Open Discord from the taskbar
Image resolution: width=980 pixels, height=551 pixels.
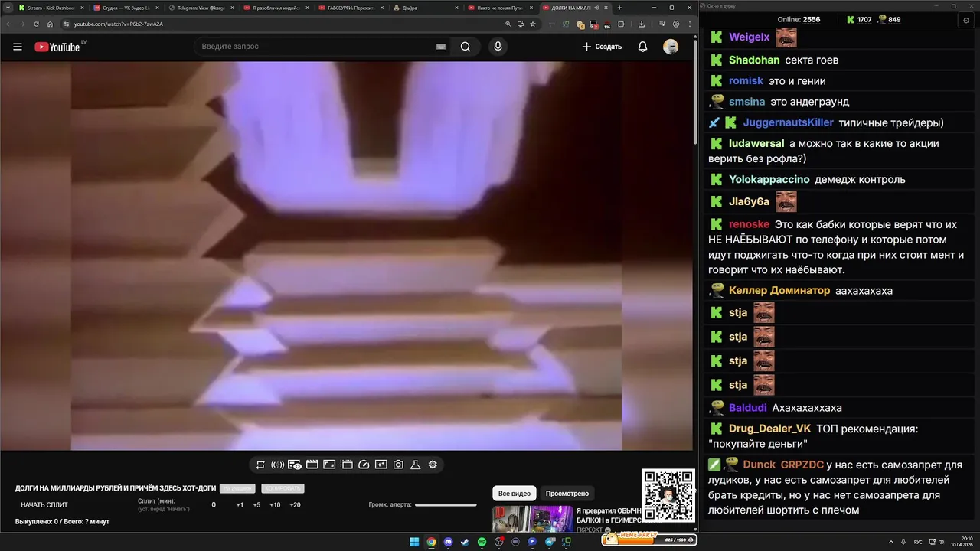click(448, 542)
